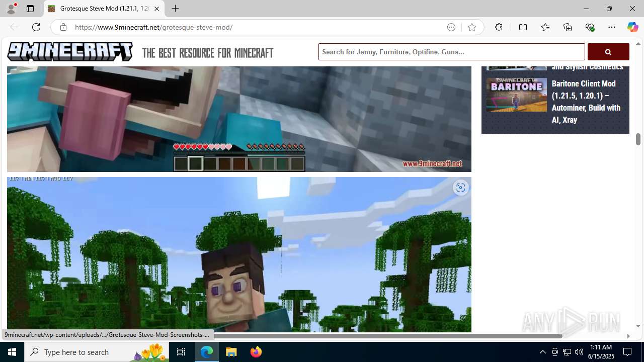
Task: Focus the Jenny, Furniture search field
Action: pyautogui.click(x=452, y=52)
